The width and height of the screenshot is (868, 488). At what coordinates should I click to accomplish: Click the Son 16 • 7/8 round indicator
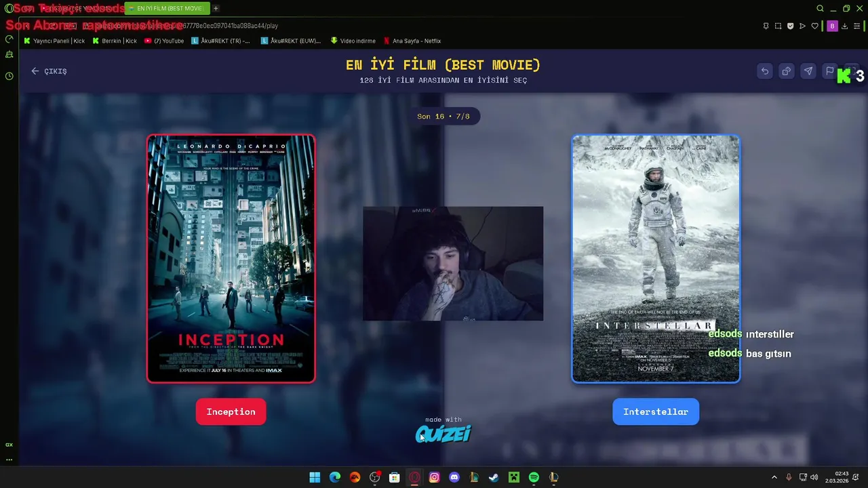443,117
